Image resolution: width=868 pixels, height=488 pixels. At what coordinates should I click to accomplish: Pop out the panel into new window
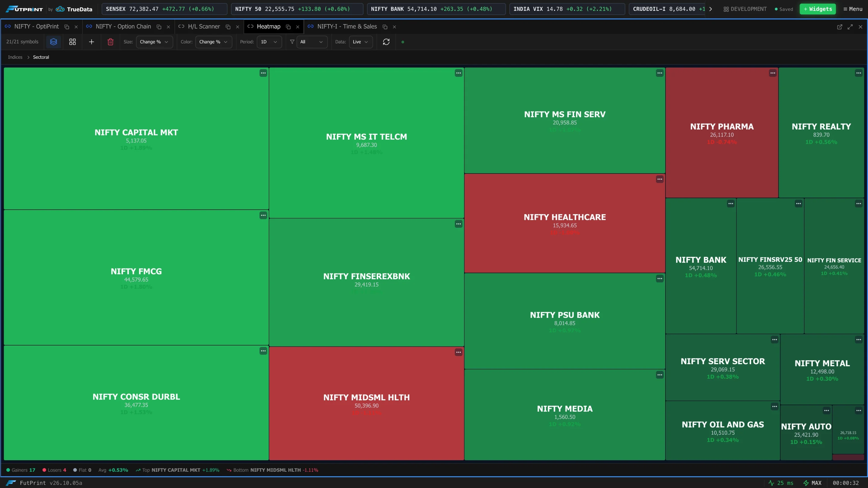(840, 27)
